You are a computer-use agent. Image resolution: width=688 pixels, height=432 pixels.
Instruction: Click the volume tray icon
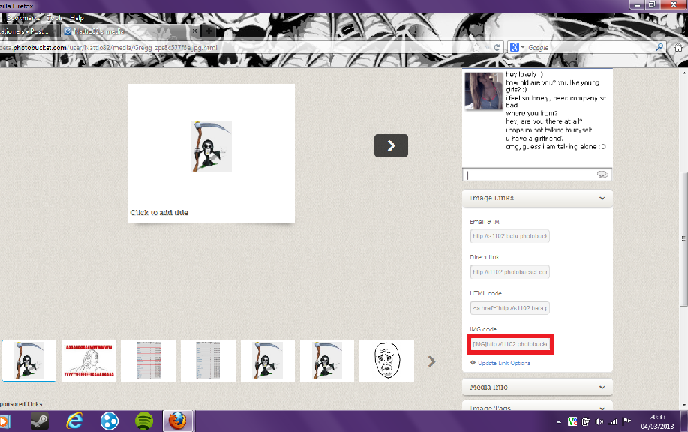coord(600,422)
